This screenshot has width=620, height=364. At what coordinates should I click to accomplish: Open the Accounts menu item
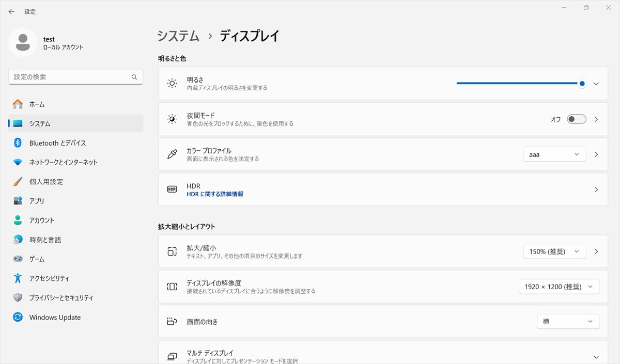42,220
